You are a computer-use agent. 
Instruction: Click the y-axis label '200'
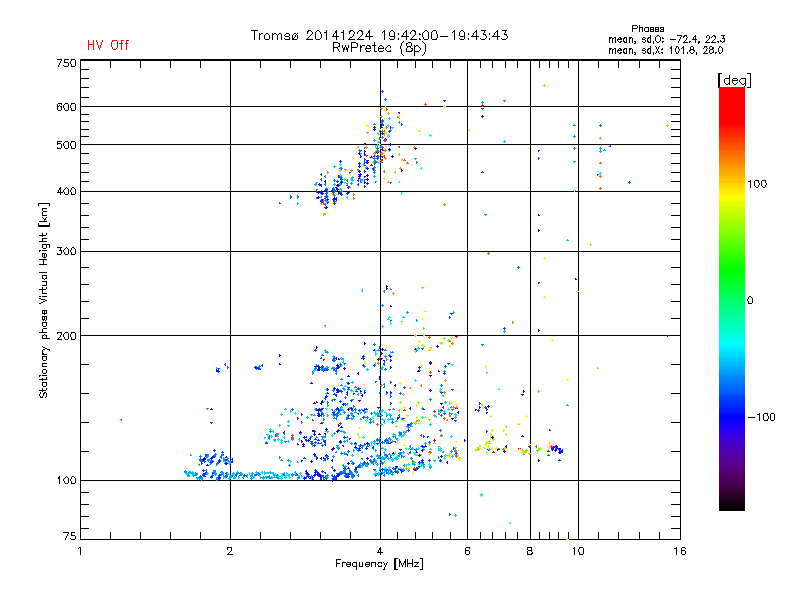click(66, 336)
